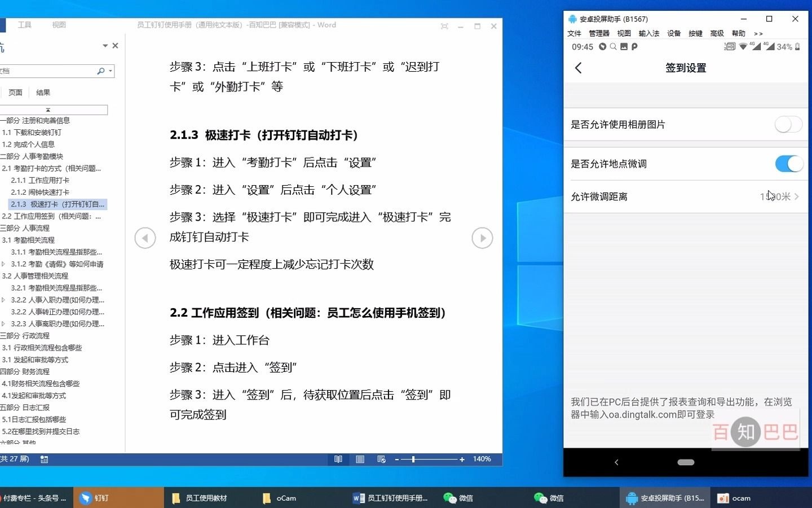The image size is (812, 508).
Task: Switch to 安卓投屏助手 in taskbar
Action: tap(665, 498)
